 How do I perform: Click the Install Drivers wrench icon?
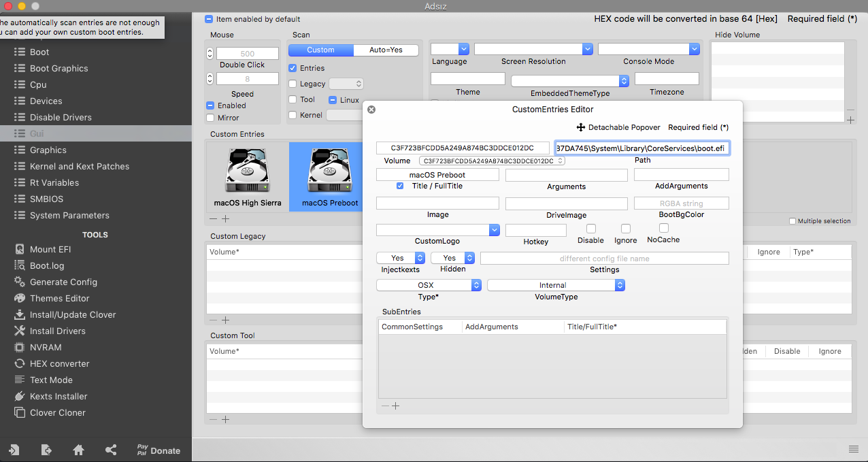click(20, 331)
